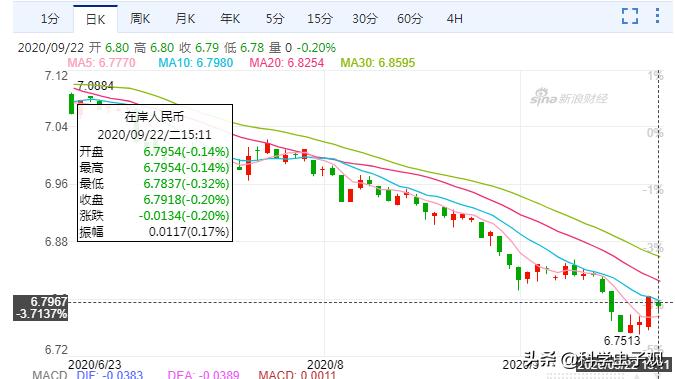Viewport: 675px width, 379px height.
Task: Select the 日K tab
Action: click(95, 19)
